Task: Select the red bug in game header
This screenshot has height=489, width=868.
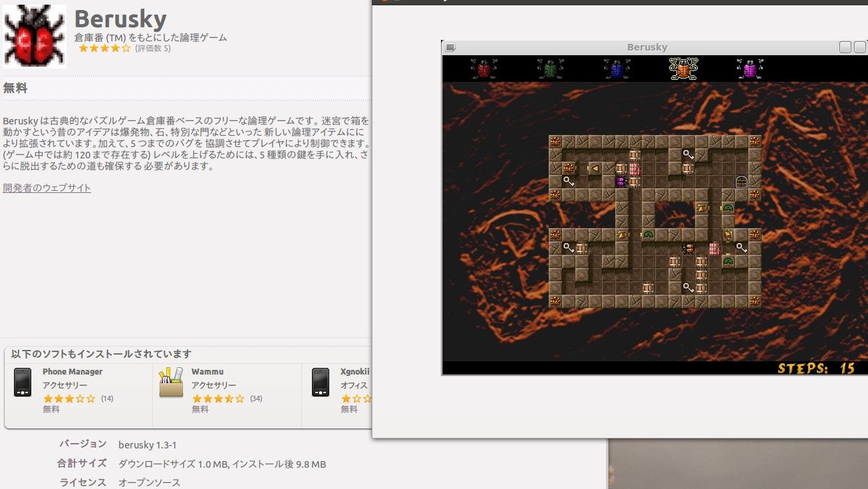Action: coord(484,69)
